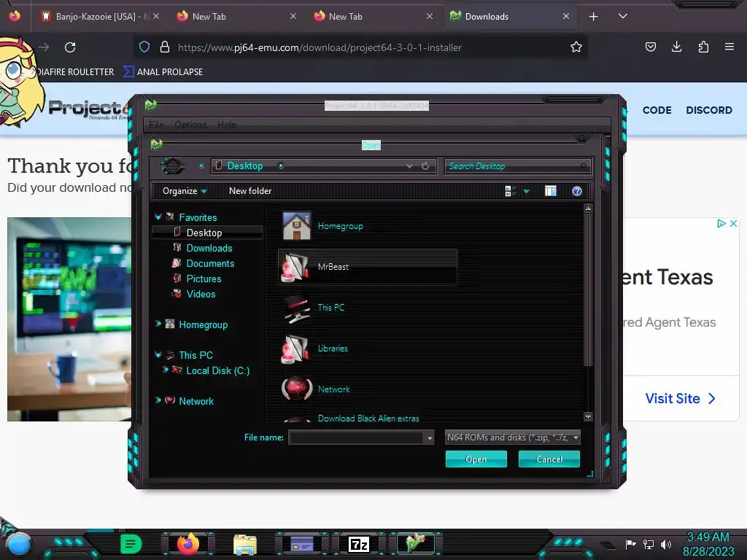Refresh the Desktop folder listing
The width and height of the screenshot is (747, 560).
coord(425,166)
